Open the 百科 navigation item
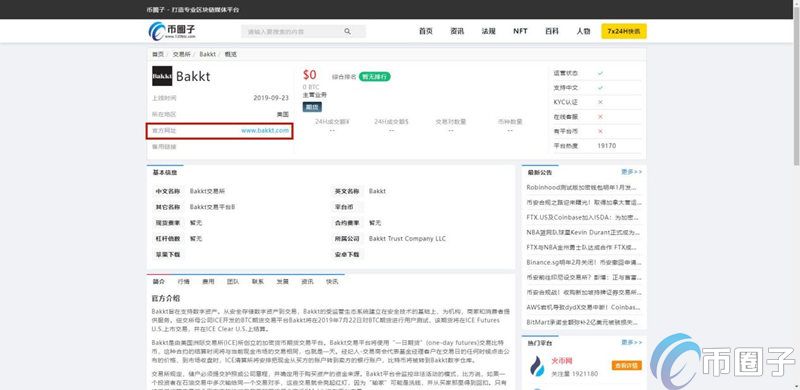Screen dimensions: 800x390 click(552, 31)
